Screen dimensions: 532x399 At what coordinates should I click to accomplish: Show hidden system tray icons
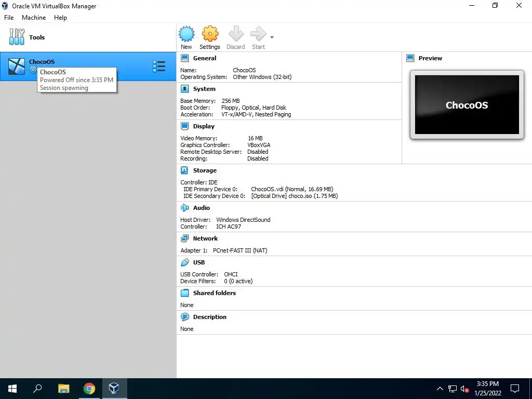click(440, 389)
